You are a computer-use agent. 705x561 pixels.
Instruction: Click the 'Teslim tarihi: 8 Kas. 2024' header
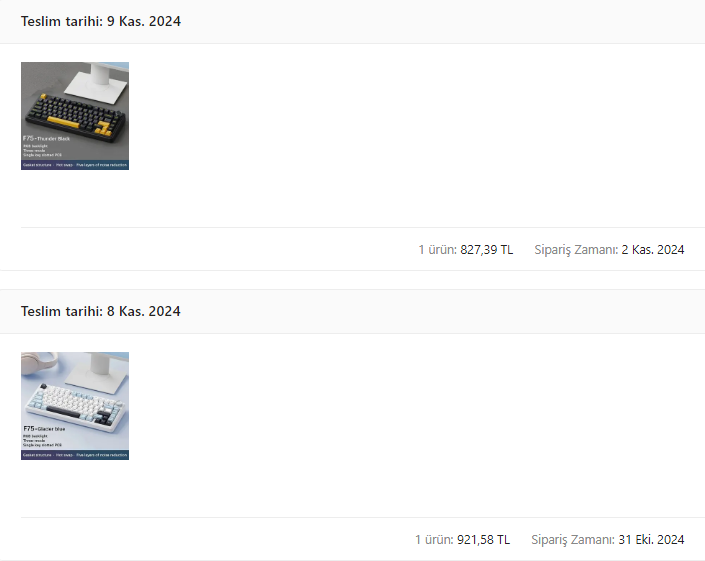(101, 311)
